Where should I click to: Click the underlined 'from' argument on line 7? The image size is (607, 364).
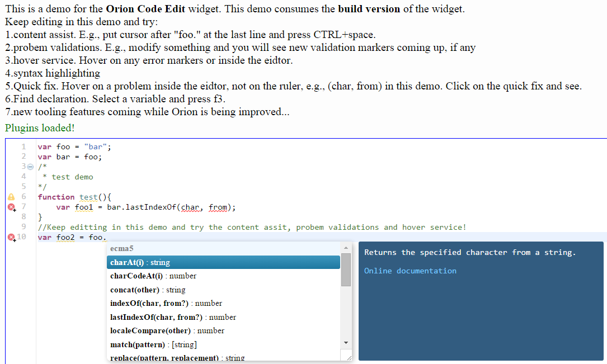pyautogui.click(x=218, y=207)
